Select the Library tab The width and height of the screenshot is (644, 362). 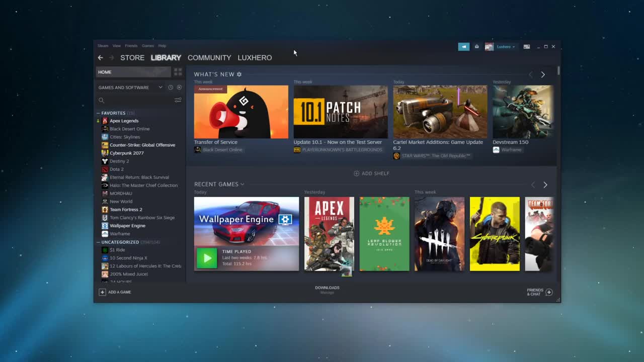[166, 58]
